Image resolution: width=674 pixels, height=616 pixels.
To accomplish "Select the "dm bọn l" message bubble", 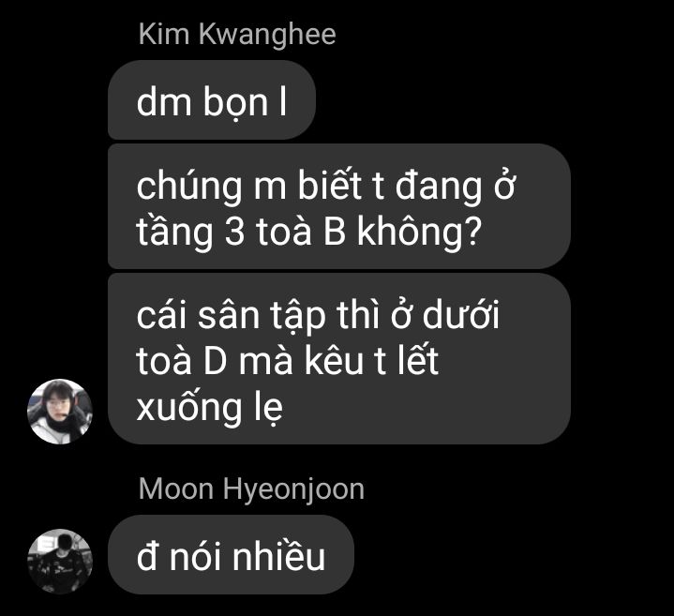I will (x=212, y=99).
